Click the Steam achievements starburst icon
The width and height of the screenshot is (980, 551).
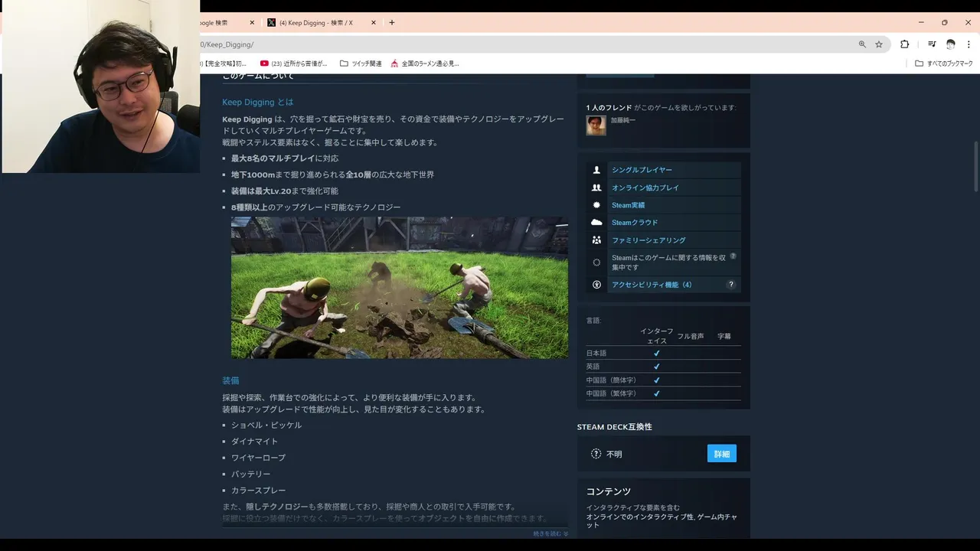coord(597,205)
